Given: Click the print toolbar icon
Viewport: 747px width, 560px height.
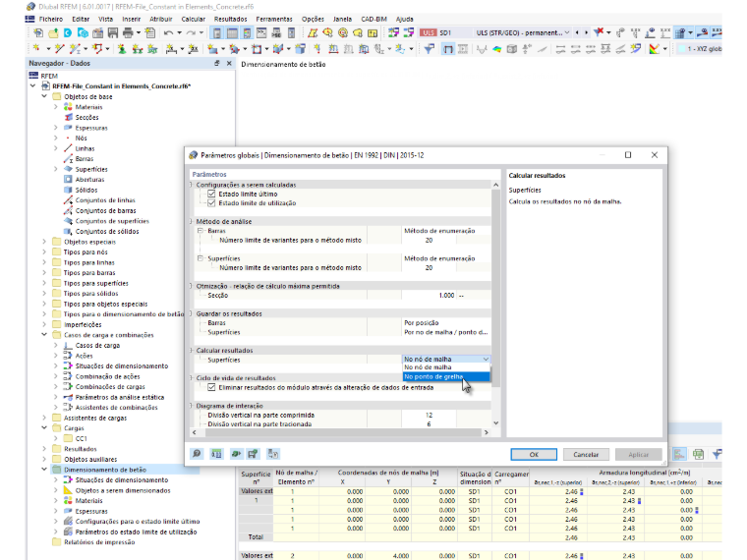Looking at the screenshot, I should click(x=128, y=32).
